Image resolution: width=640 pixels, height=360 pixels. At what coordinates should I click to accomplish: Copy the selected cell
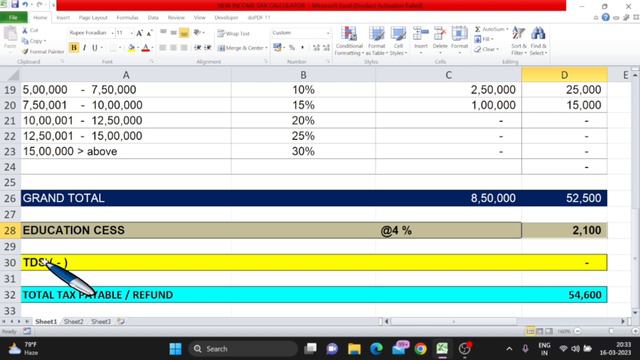[x=33, y=41]
